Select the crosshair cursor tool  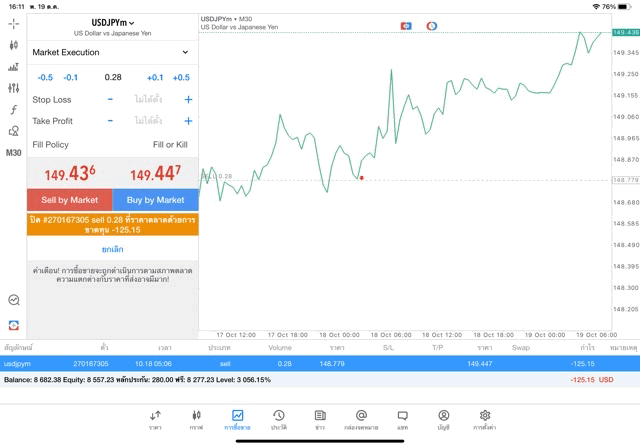[x=13, y=24]
